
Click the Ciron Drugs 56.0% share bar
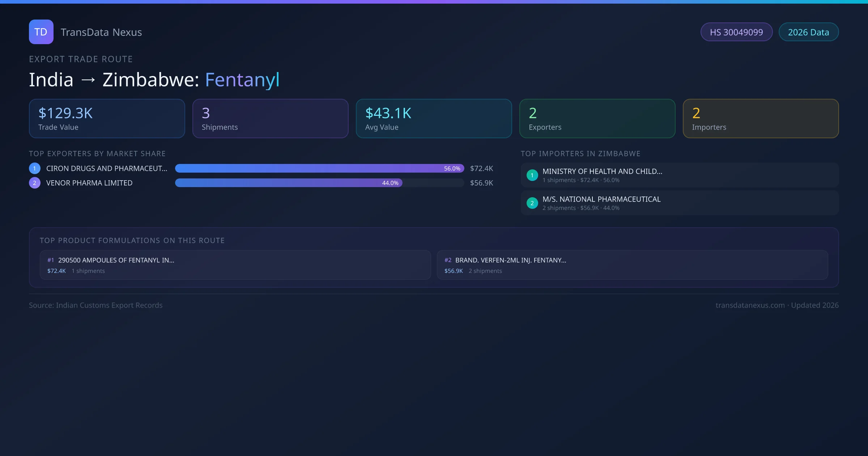click(319, 168)
